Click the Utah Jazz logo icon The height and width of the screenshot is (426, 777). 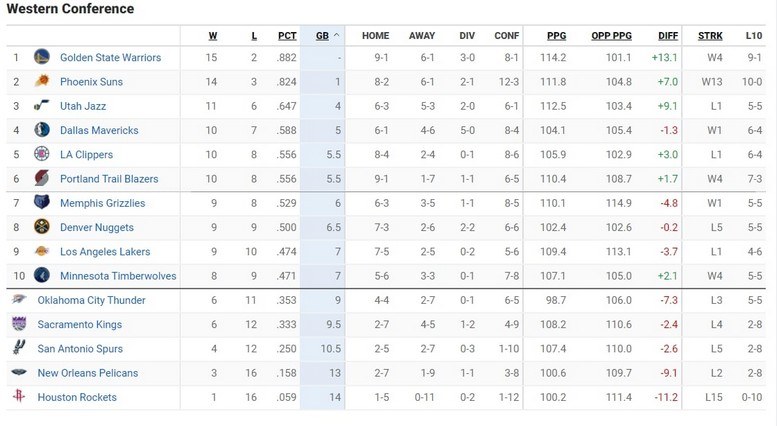click(41, 106)
